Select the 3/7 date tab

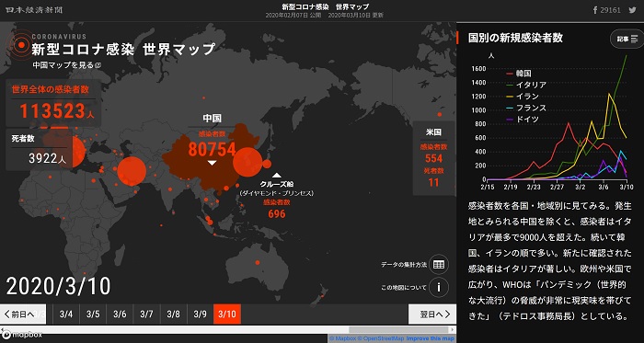coord(146,314)
